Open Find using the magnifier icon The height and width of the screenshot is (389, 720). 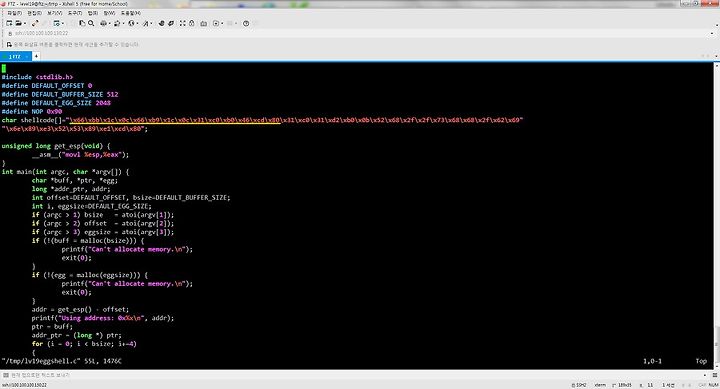coord(91,23)
